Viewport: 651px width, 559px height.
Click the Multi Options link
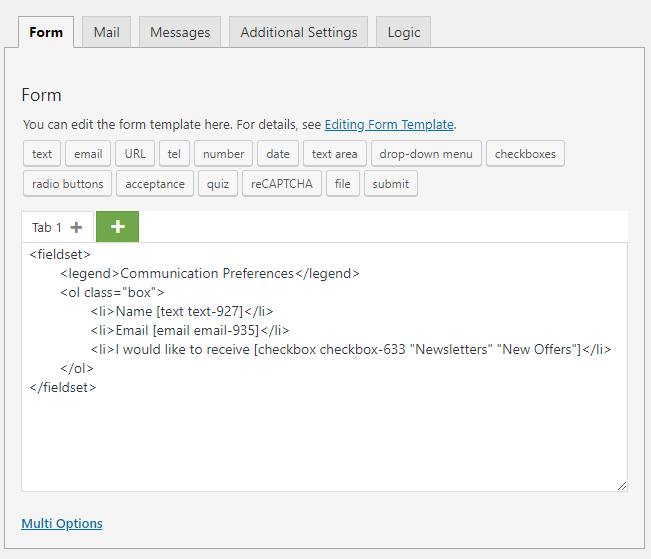pos(62,523)
